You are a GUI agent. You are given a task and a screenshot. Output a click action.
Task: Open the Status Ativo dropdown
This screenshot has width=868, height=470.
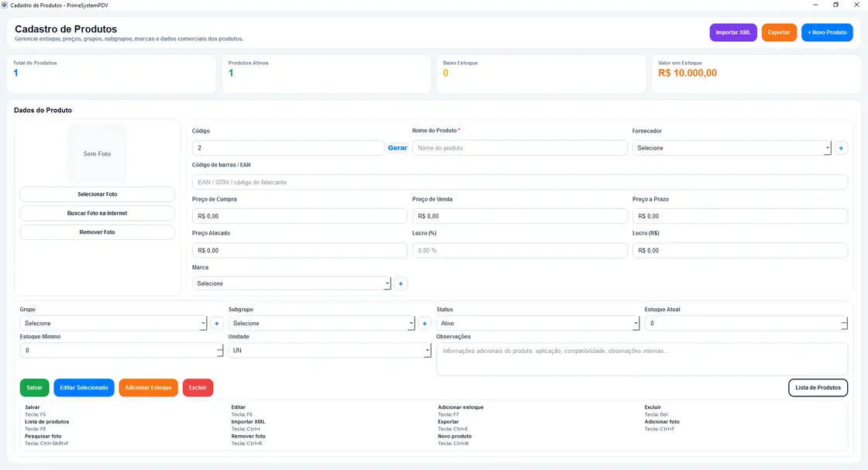(538, 324)
